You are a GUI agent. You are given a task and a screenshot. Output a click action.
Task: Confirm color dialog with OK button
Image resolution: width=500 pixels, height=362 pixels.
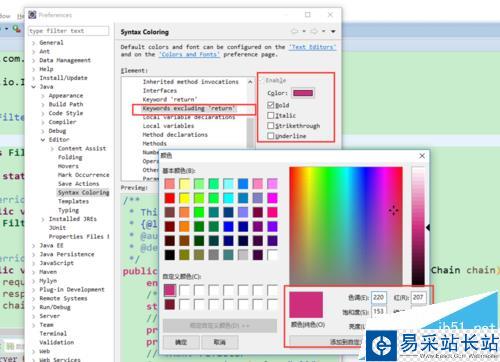pos(181,342)
